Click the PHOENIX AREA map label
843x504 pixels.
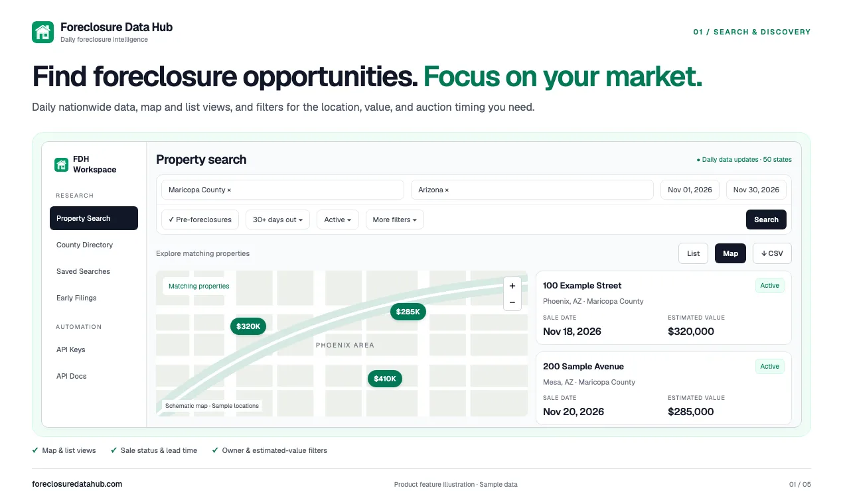coord(345,345)
